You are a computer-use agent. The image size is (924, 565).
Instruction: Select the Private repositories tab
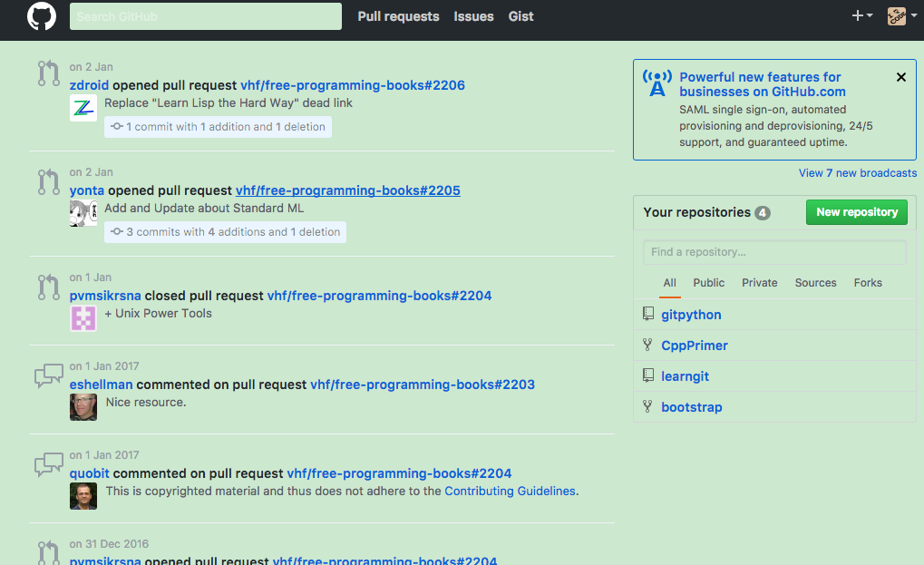pos(760,283)
